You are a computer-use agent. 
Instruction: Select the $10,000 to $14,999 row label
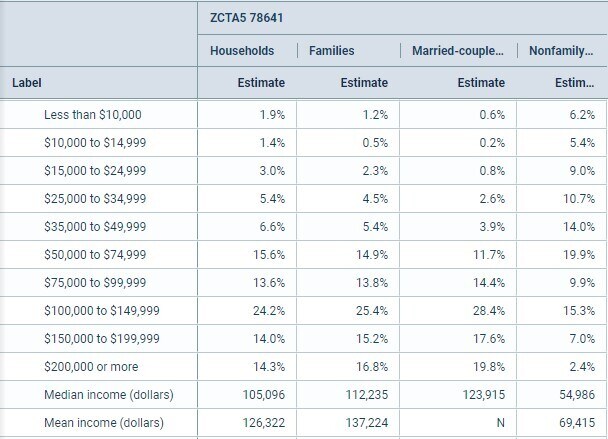pos(95,143)
